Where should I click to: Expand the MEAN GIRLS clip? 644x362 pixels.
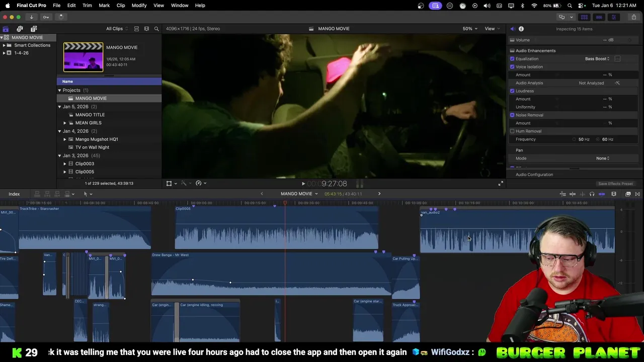(x=65, y=123)
